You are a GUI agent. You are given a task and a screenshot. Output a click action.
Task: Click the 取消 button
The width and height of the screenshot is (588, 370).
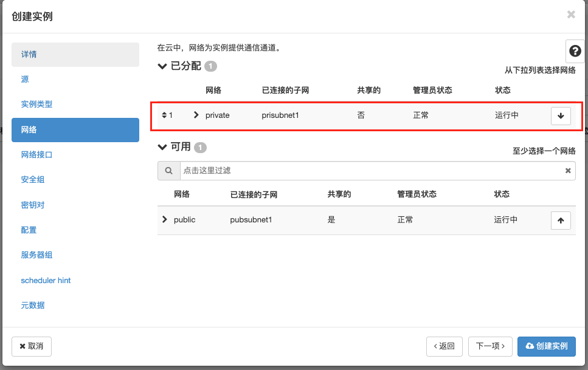32,346
